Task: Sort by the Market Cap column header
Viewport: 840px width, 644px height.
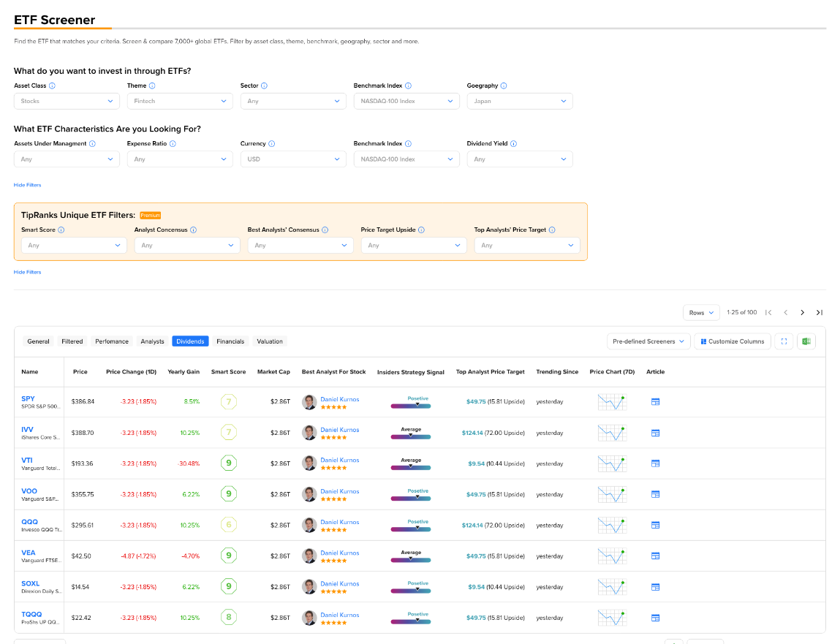Action: (x=273, y=372)
